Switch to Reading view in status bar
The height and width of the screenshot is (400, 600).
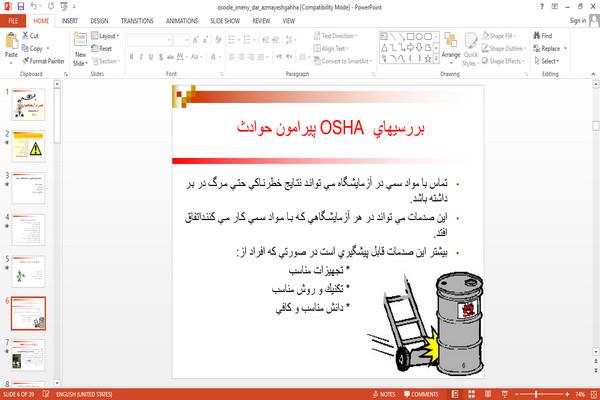pyautogui.click(x=488, y=394)
